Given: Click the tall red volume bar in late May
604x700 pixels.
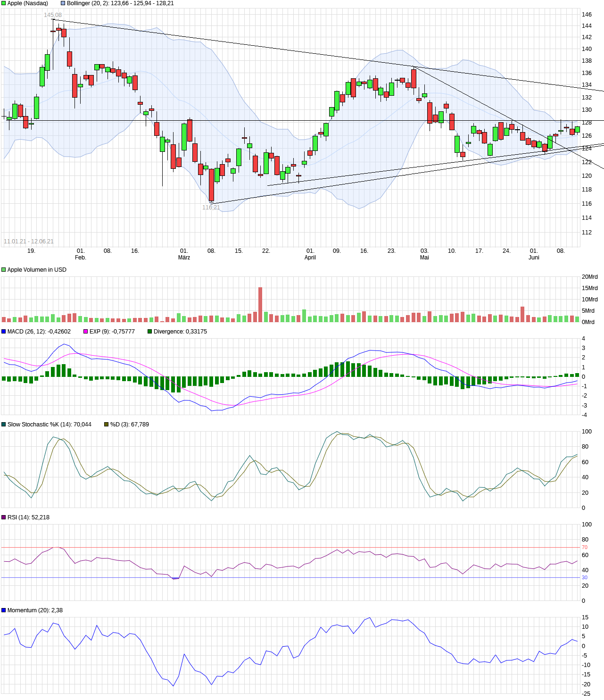Looking at the screenshot, I should click(x=522, y=315).
